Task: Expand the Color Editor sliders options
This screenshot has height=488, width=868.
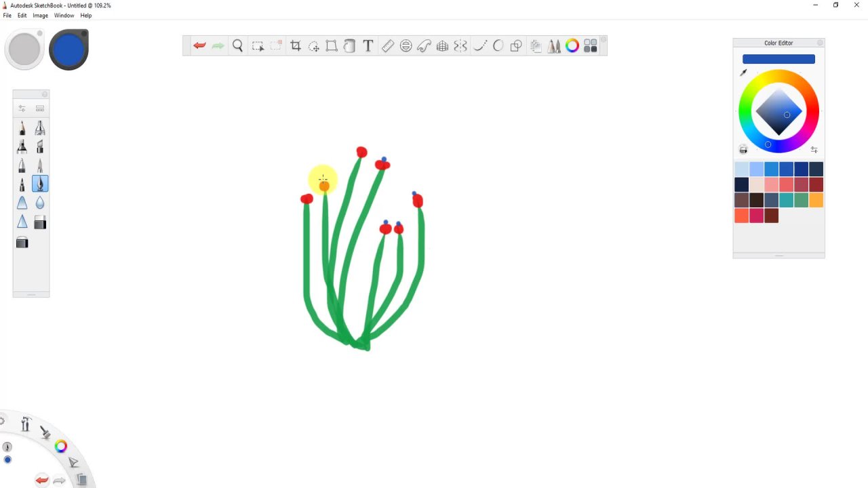Action: (814, 150)
